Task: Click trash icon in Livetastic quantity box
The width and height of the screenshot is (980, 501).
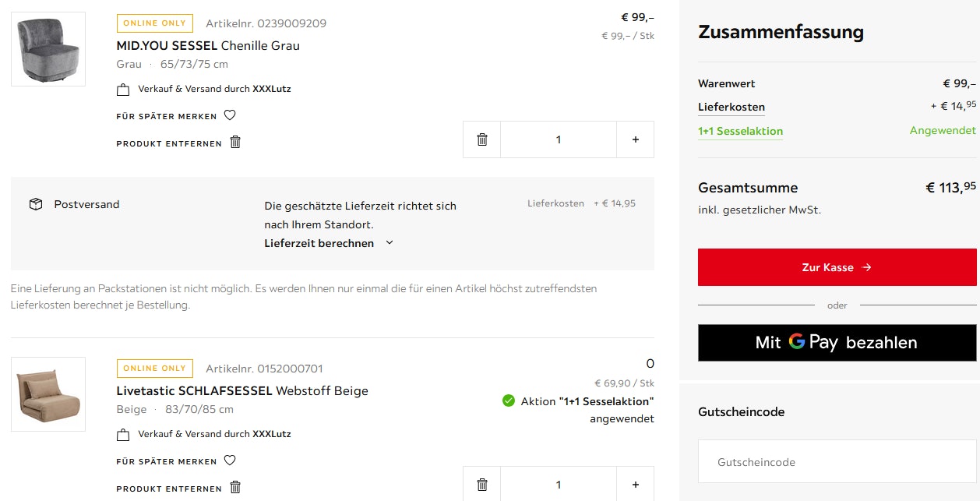Action: [482, 485]
